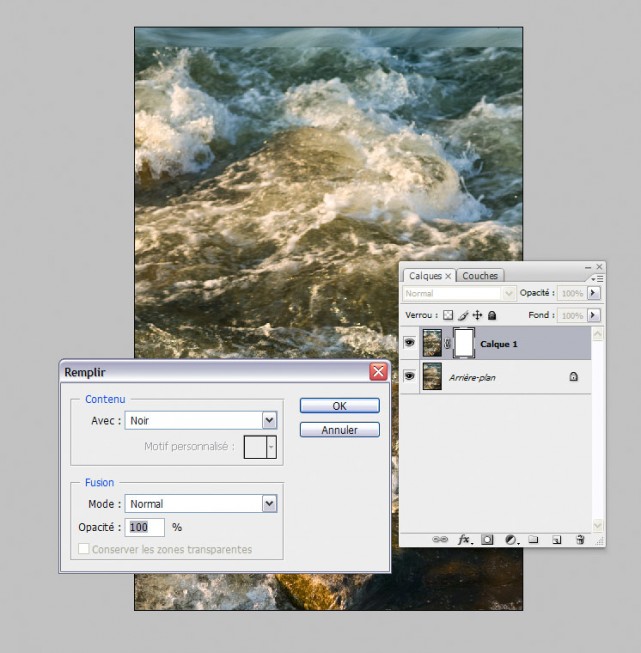The height and width of the screenshot is (653, 641).
Task: Hide the Calque 1 layer
Action: (409, 342)
